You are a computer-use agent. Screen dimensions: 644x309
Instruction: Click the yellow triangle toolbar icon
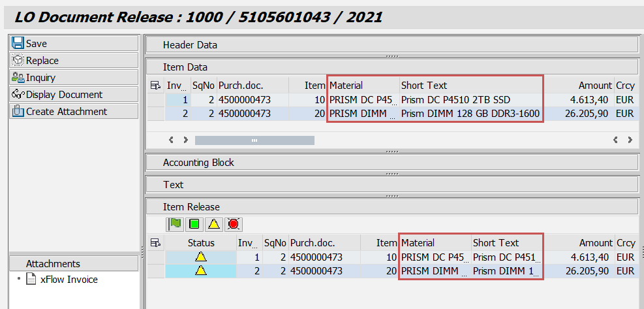pos(213,224)
